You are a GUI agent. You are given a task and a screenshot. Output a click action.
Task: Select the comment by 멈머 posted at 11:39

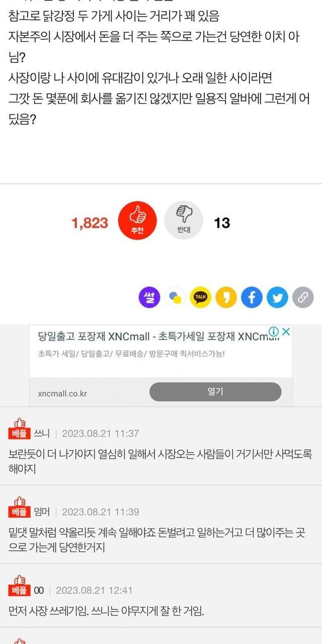161,540
